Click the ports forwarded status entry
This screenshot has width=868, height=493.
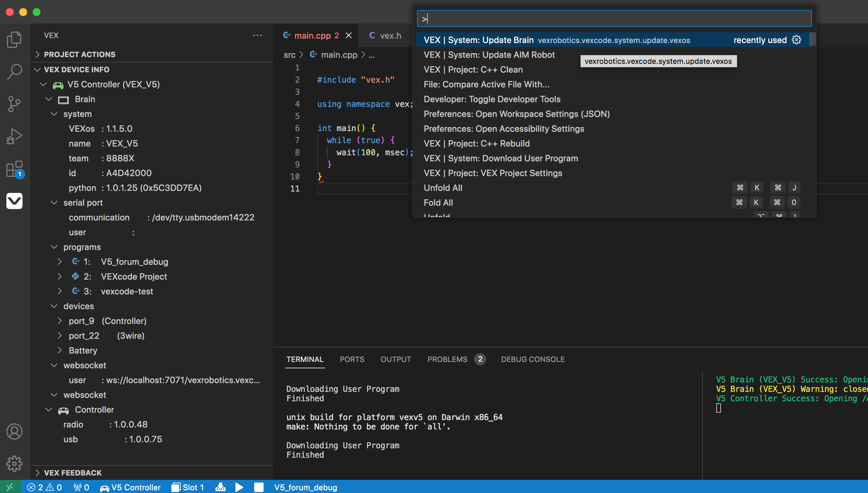click(81, 487)
